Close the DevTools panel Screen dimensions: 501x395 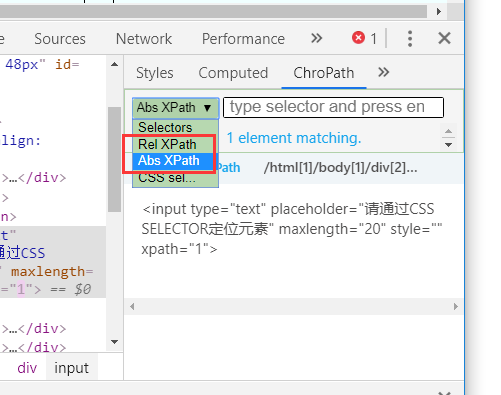tap(444, 38)
